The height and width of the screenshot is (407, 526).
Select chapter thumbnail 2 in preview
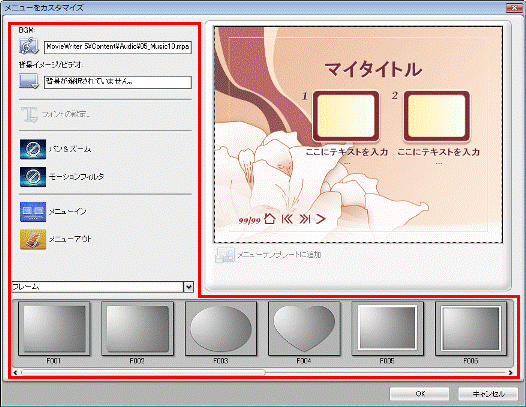(436, 116)
